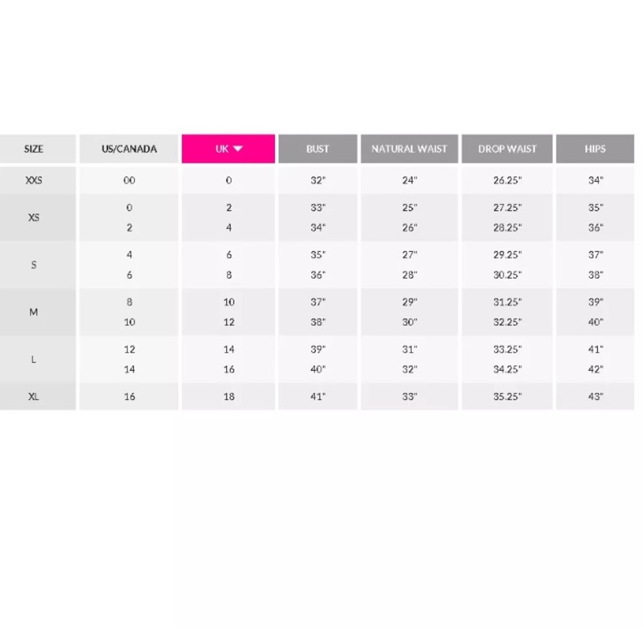644x644 pixels.
Task: Select the XS size row label
Action: point(33,217)
